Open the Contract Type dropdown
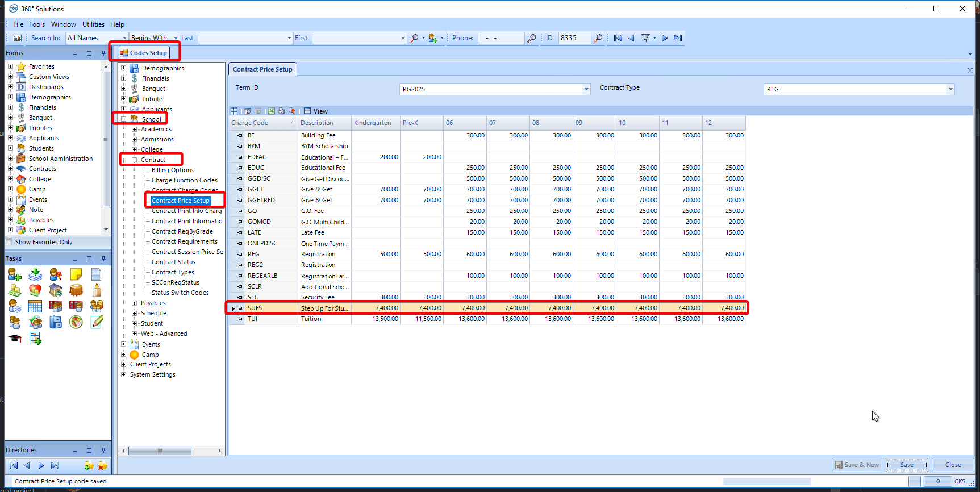Image resolution: width=980 pixels, height=492 pixels. (x=950, y=89)
